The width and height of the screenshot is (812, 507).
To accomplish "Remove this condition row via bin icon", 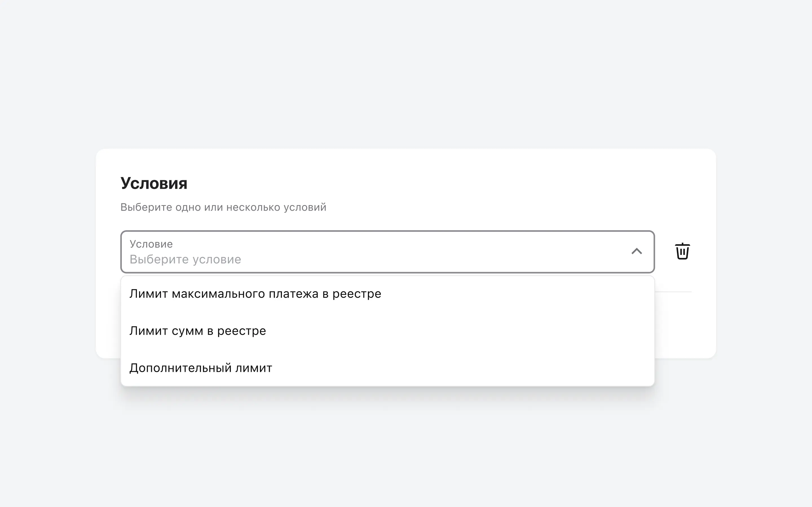I will [x=682, y=252].
